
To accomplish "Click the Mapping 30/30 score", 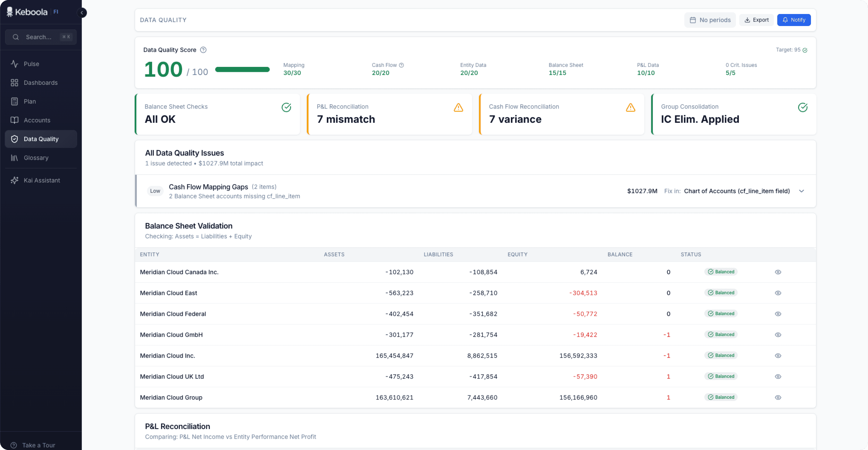I will (x=294, y=69).
